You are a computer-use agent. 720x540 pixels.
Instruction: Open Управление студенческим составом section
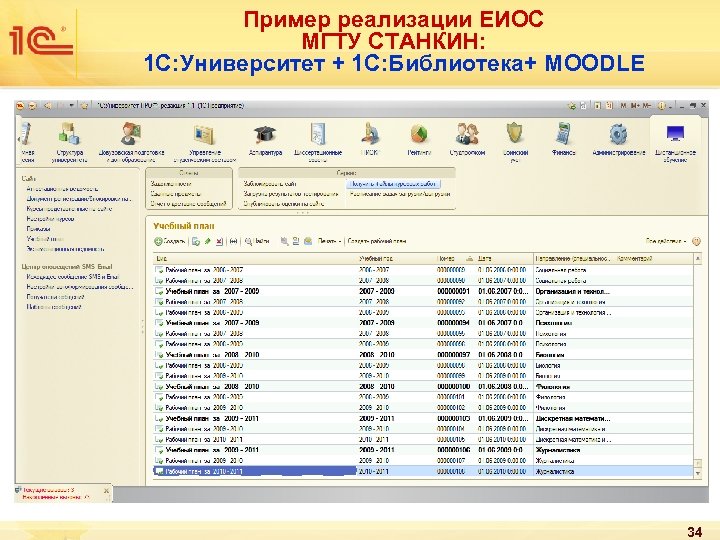[x=205, y=142]
